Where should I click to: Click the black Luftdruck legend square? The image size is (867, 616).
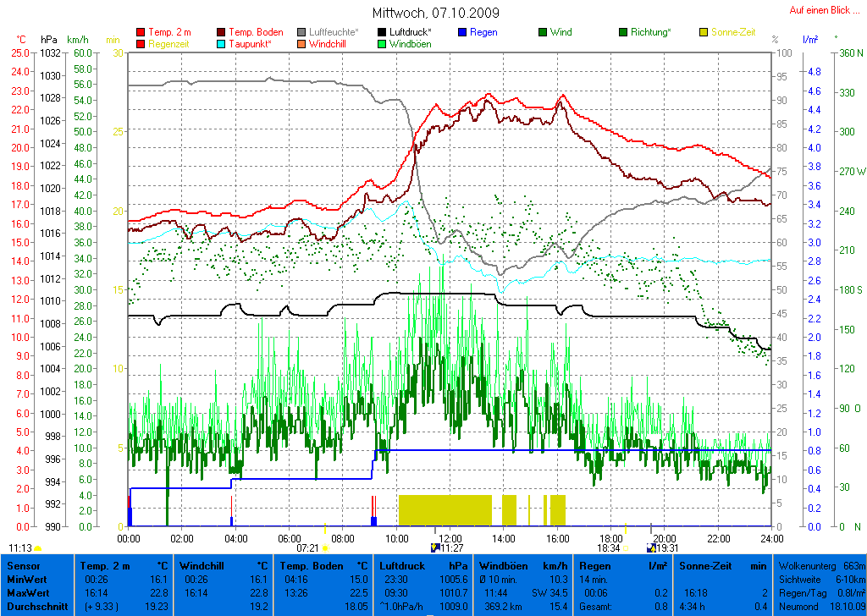pyautogui.click(x=383, y=32)
